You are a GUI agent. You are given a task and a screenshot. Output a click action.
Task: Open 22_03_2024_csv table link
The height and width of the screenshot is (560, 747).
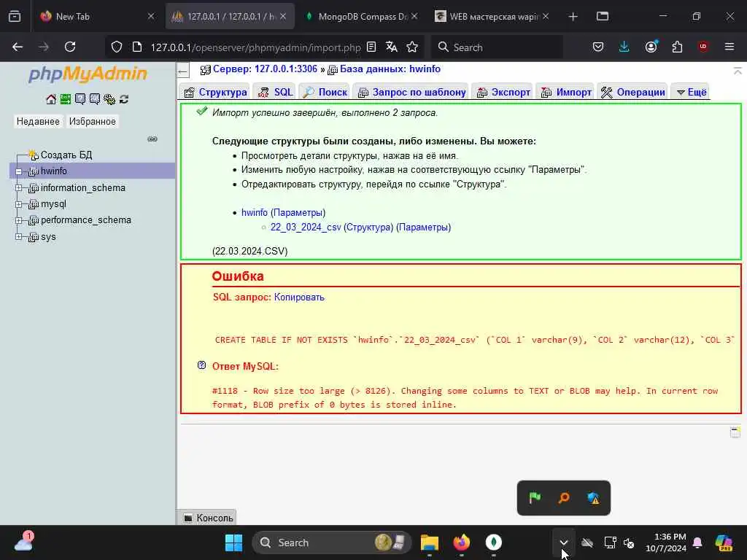click(306, 227)
